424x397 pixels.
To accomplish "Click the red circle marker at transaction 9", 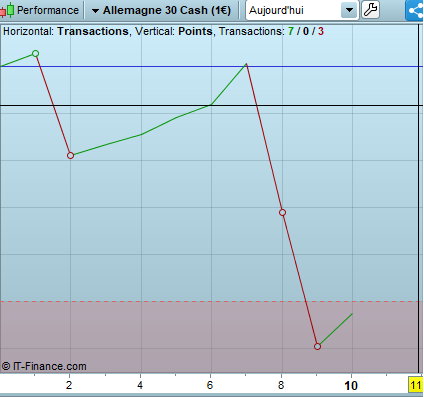I will (317, 346).
